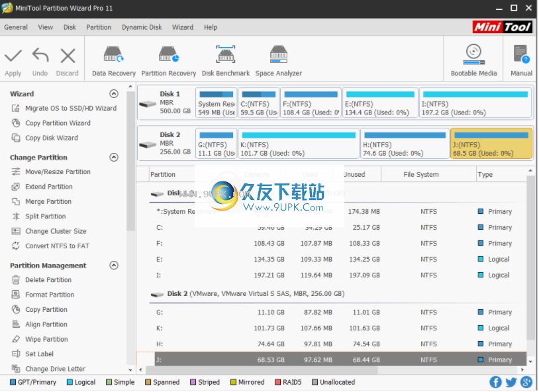Viewport: 539px width, 392px height.
Task: Click Copy Partition Wizard icon
Action: pyautogui.click(x=16, y=123)
